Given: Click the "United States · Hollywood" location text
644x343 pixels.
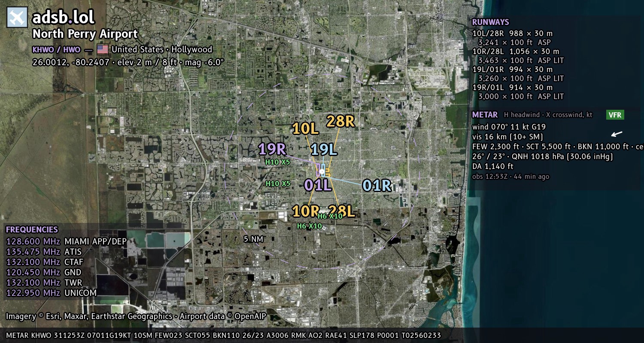Looking at the screenshot, I should click(162, 50).
